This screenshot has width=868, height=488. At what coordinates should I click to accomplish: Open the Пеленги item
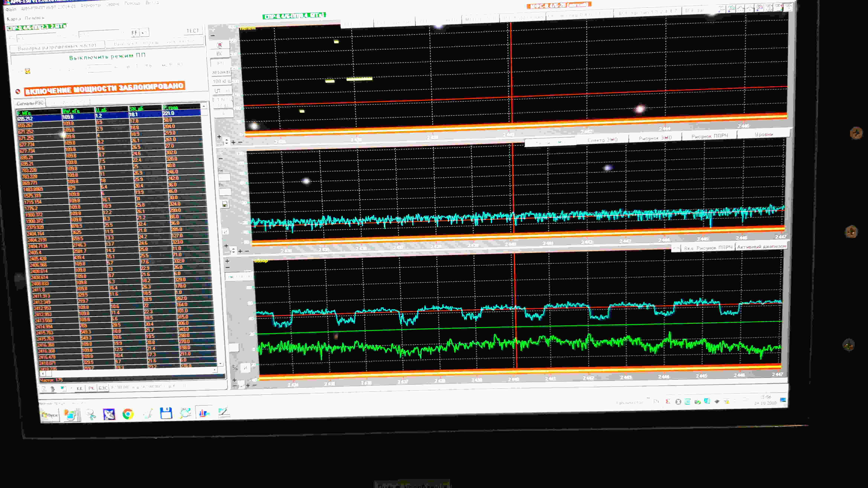point(34,18)
